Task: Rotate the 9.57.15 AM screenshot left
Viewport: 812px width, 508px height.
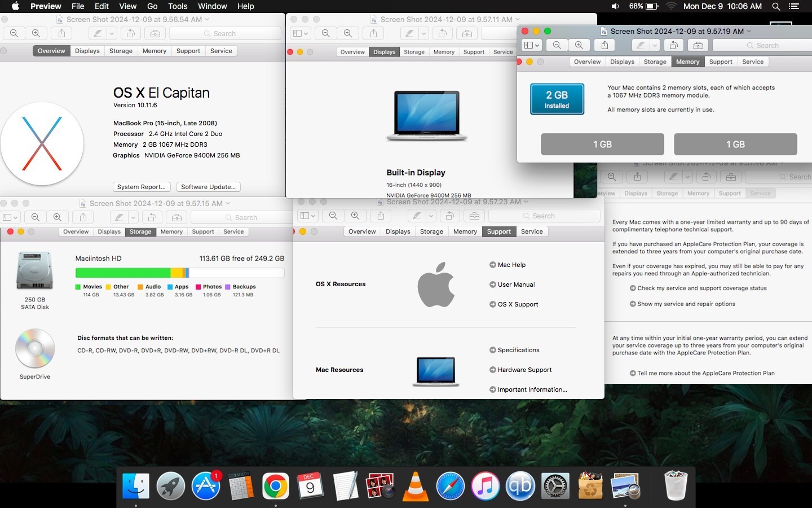Action: 152,217
